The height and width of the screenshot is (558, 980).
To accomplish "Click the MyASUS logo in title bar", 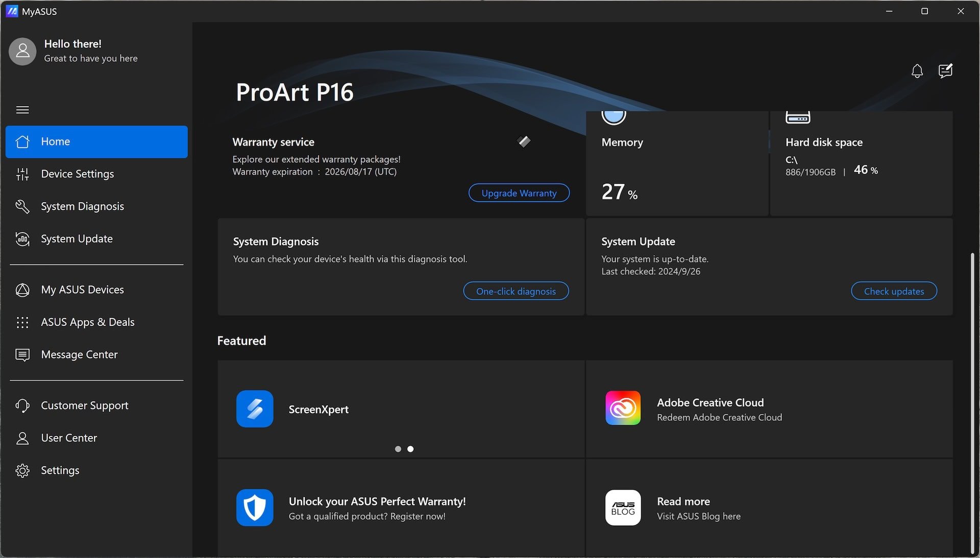I will coord(12,11).
